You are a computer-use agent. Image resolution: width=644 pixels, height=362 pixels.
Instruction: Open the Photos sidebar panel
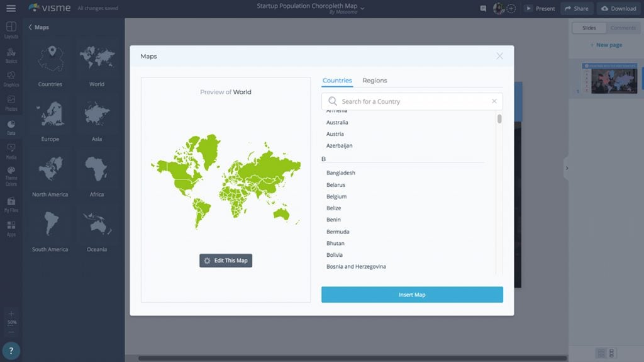[11, 102]
